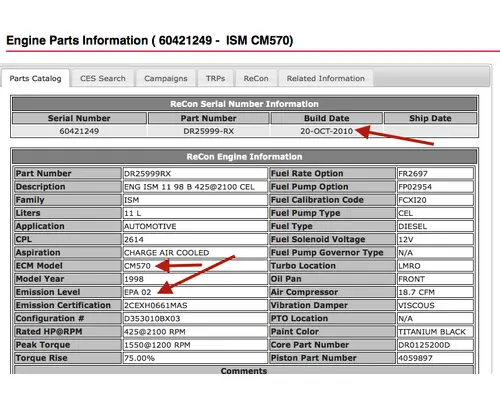Screen dimensions: 500x400
Task: Click the Comments section header
Action: pos(244,370)
